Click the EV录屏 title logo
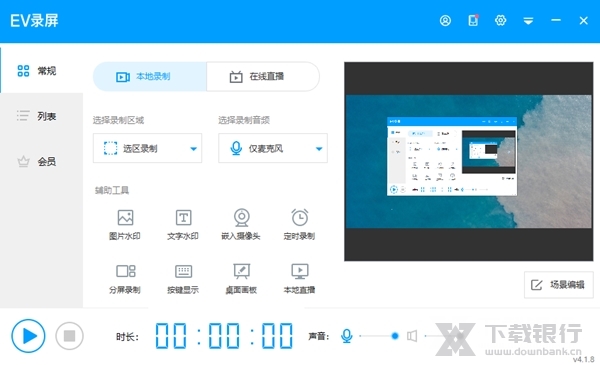This screenshot has width=600, height=365. point(34,21)
